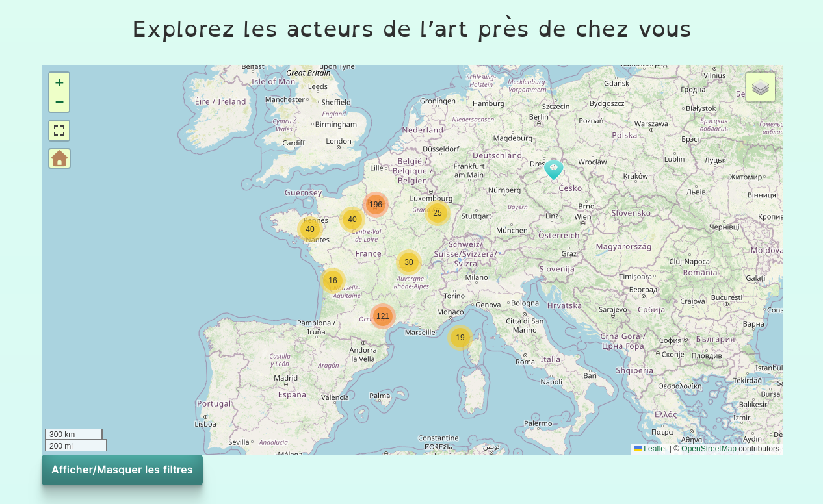Viewport: 823px width, 504px height.
Task: Click the Marseille label on map
Action: point(420,332)
